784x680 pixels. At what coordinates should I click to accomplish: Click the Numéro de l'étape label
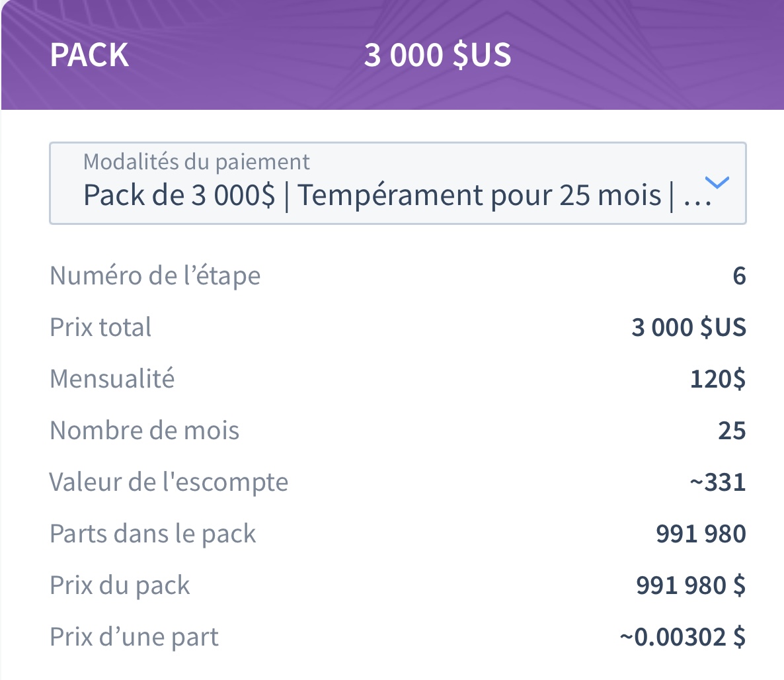155,276
